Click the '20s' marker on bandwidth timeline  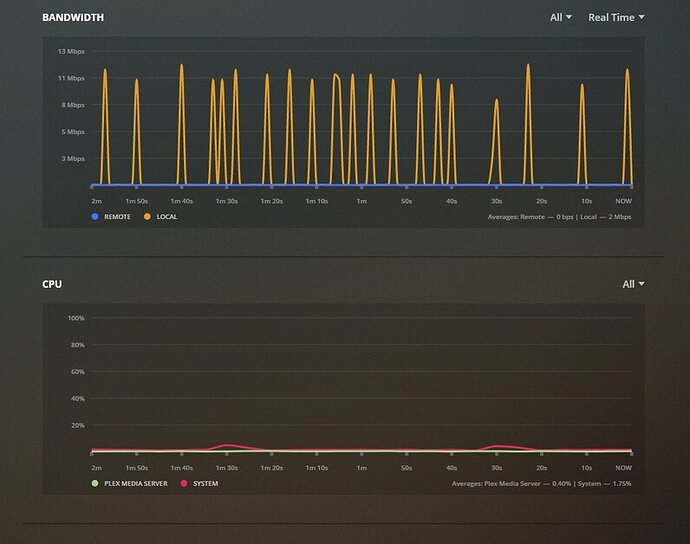(542, 201)
